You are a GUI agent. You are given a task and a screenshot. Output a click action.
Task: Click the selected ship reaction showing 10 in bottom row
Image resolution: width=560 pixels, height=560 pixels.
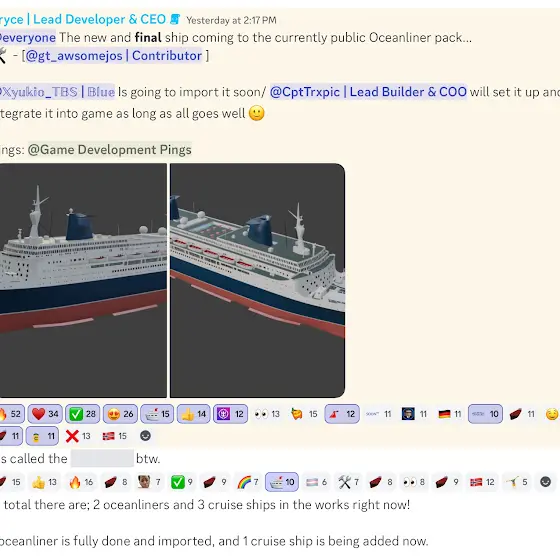pyautogui.click(x=282, y=482)
